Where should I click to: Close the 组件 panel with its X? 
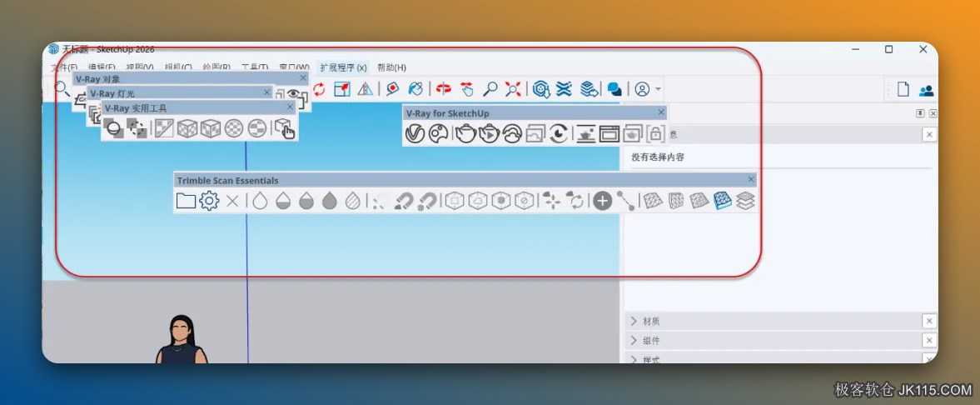click(929, 341)
